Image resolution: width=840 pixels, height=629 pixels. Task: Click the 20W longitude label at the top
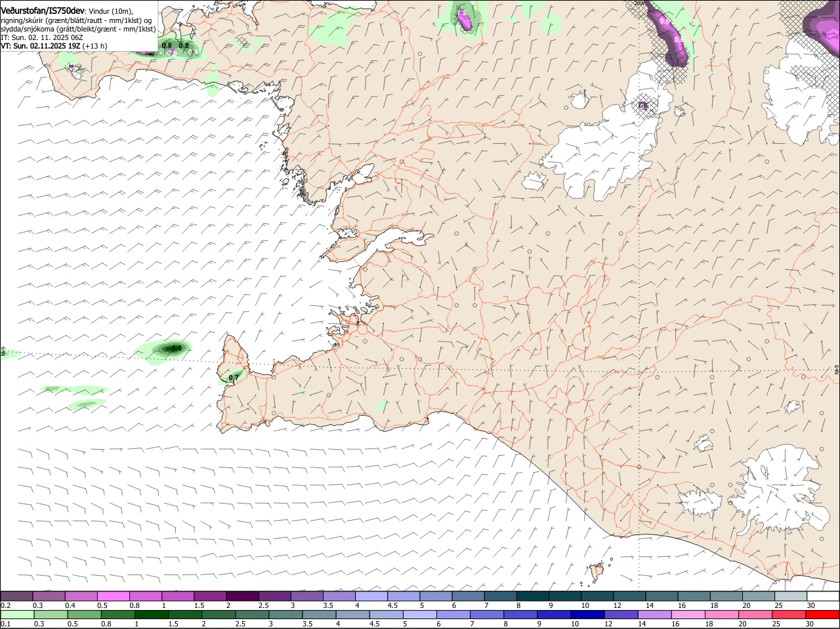tap(640, 3)
